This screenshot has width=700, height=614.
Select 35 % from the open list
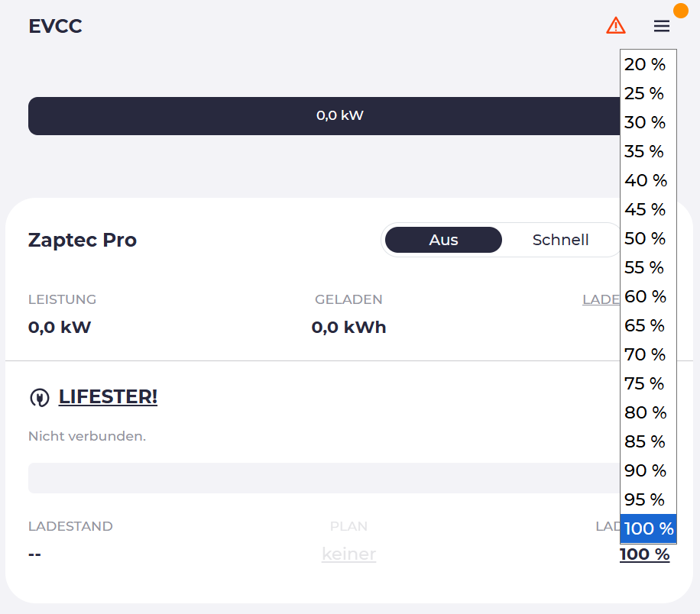coord(646,152)
